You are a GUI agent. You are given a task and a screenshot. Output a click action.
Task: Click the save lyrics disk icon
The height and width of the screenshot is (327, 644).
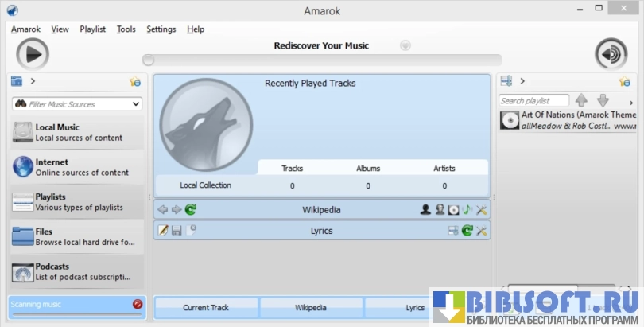pyautogui.click(x=177, y=231)
